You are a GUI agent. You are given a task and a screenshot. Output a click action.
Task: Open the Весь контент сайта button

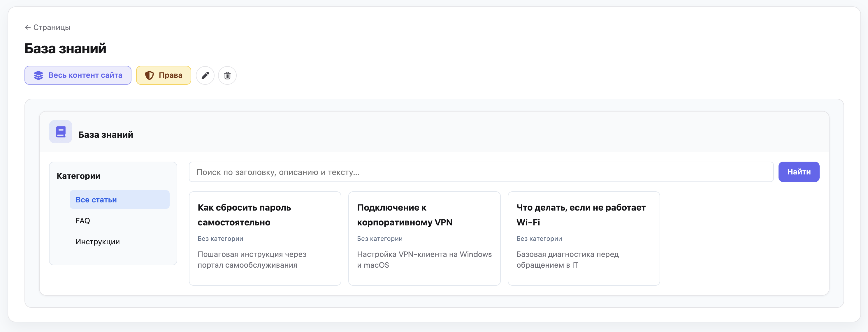tap(78, 75)
